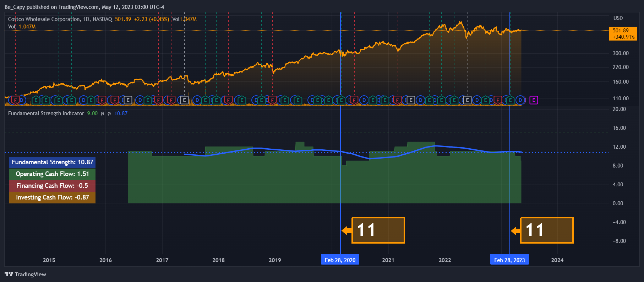
Task: Click the 2016 year label on time axis
Action: pos(105,260)
